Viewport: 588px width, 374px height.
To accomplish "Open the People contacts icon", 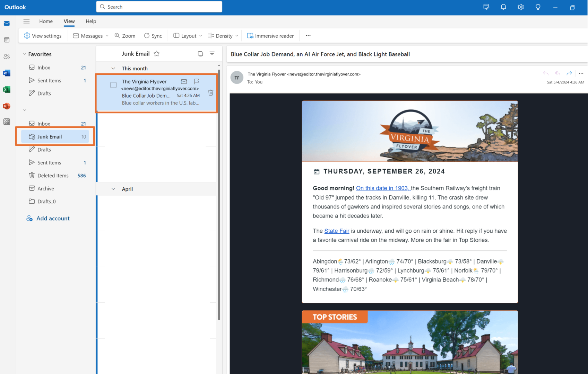I will pyautogui.click(x=7, y=56).
